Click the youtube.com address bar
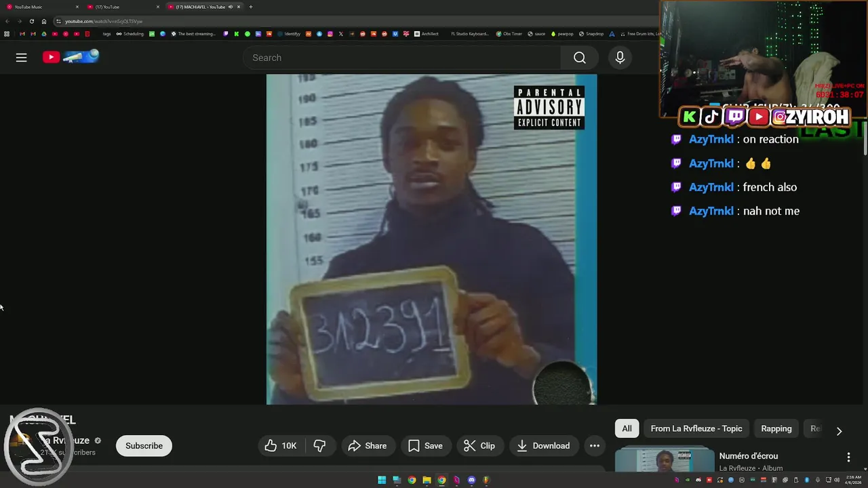Image resolution: width=868 pixels, height=488 pixels. point(356,21)
